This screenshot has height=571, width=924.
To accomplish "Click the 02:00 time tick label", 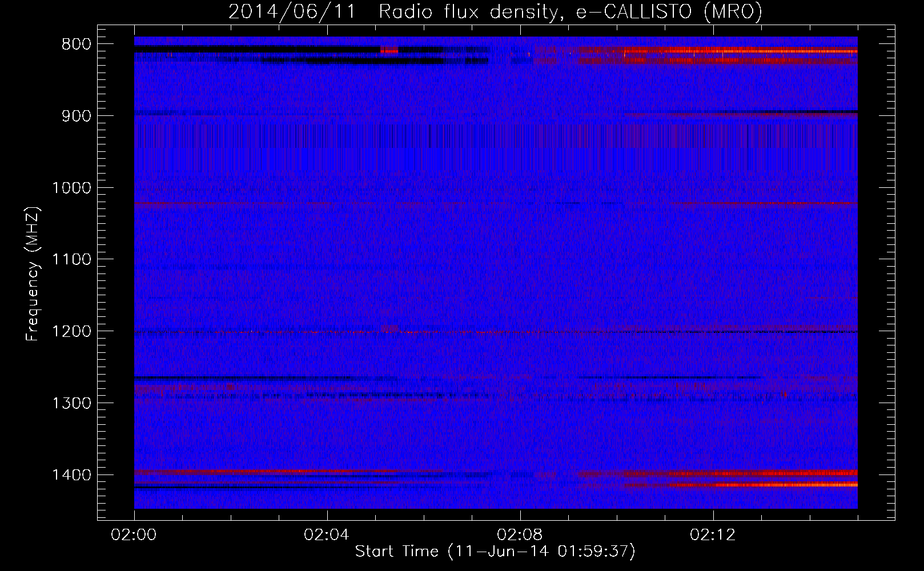I will [x=134, y=535].
